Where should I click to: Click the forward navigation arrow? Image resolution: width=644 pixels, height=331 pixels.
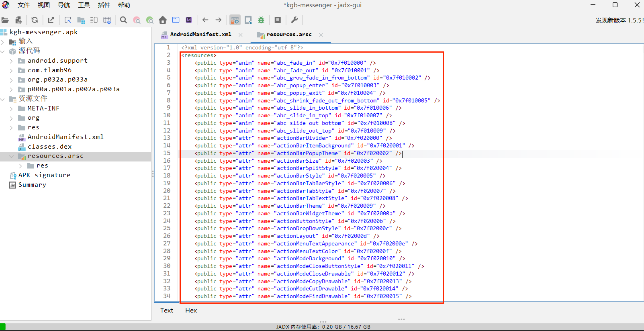(x=218, y=20)
